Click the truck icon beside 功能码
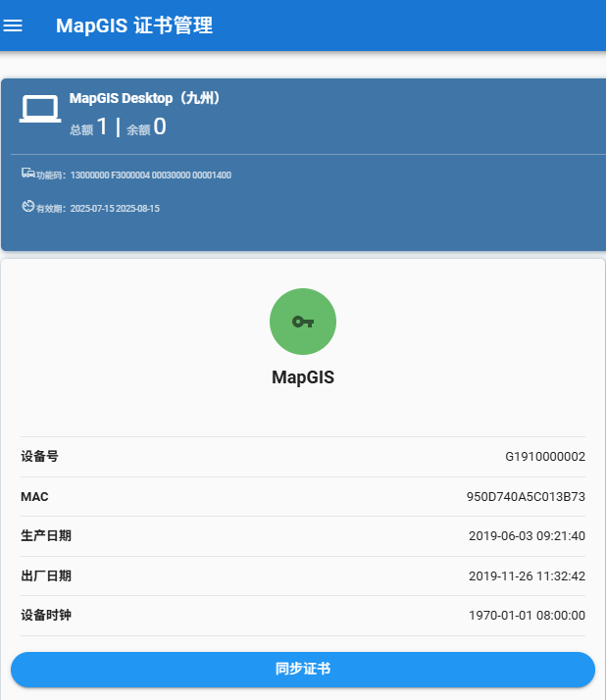The width and height of the screenshot is (606, 700). pos(28,174)
